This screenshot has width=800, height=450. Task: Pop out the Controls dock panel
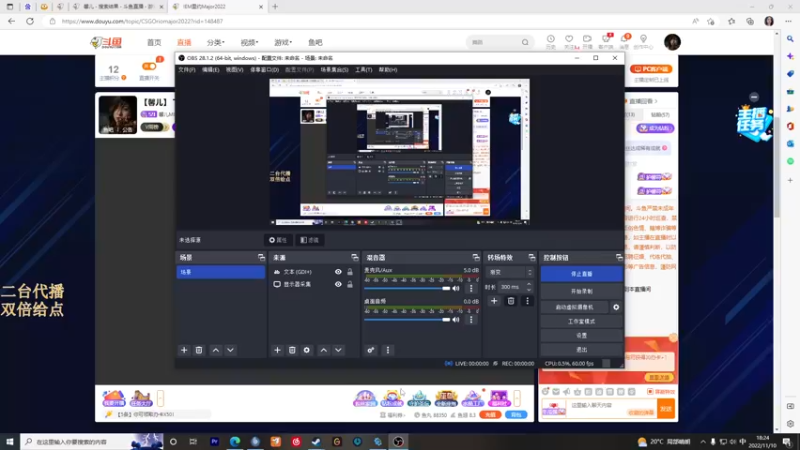click(x=619, y=258)
